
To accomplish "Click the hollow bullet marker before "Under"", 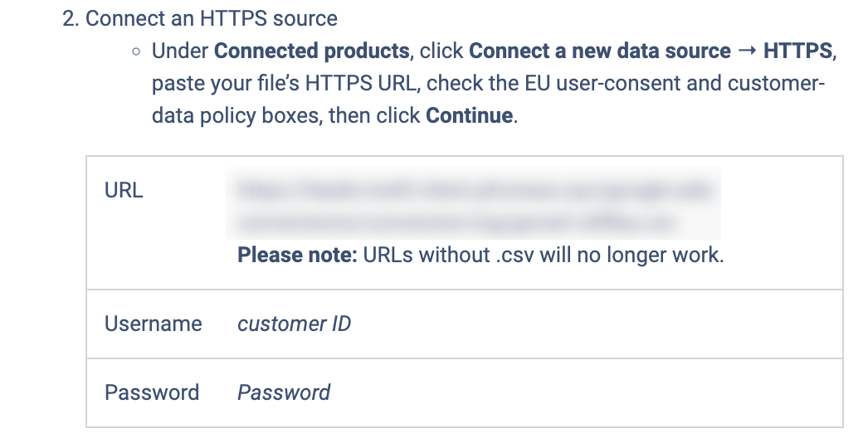I will 136,51.
